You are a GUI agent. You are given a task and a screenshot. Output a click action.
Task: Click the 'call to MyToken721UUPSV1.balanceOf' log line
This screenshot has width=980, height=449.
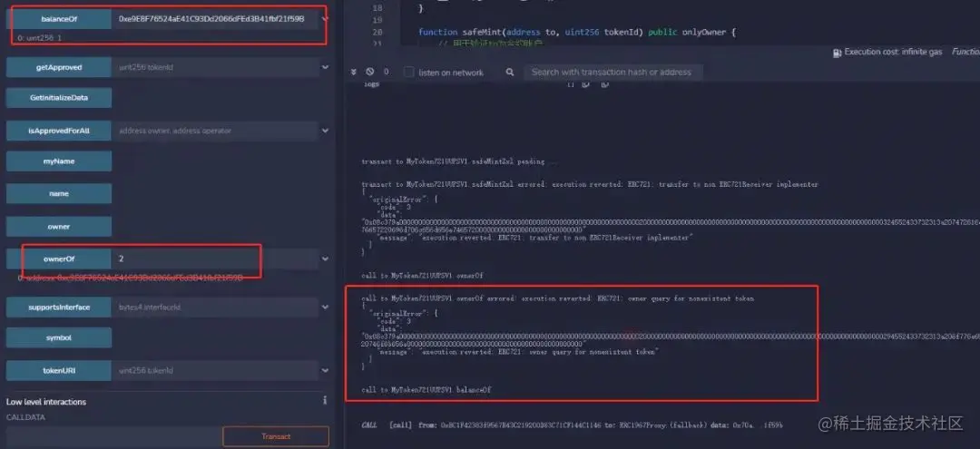(x=426, y=390)
